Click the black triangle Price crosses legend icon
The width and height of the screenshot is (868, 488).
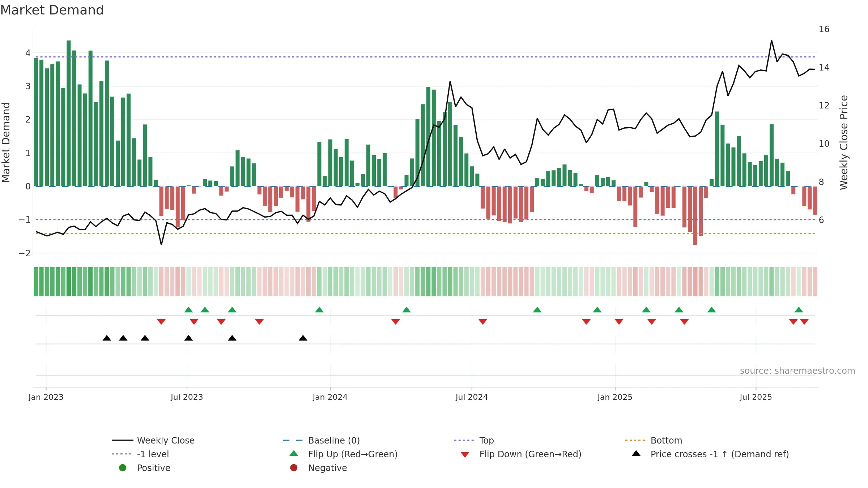point(636,453)
